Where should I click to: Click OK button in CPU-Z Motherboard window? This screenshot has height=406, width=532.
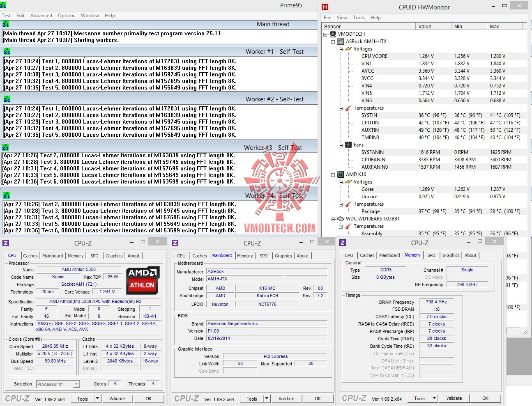pos(318,398)
